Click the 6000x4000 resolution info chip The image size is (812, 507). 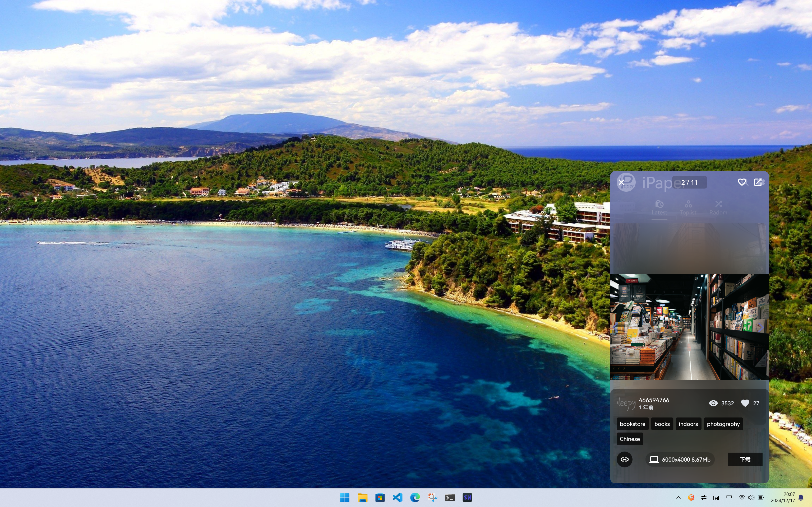680,459
